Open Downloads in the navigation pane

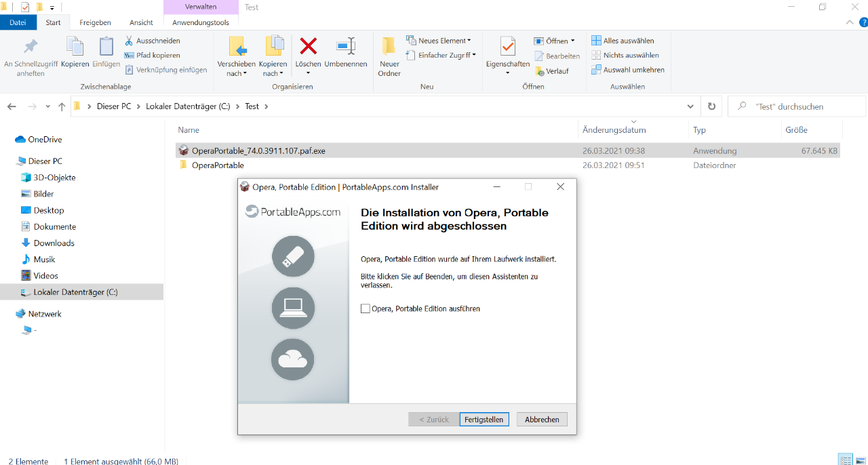coord(54,243)
